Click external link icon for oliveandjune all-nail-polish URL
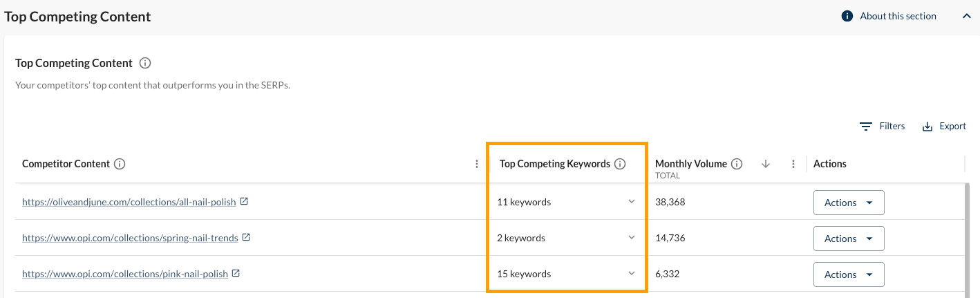 (244, 202)
